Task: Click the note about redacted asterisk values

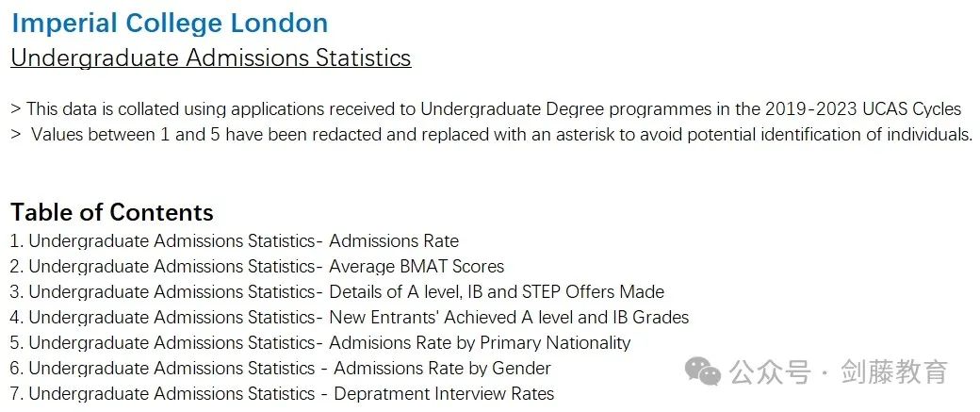Action: (492, 134)
